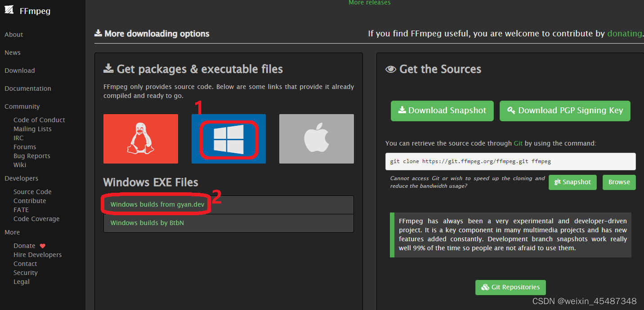Click Download Snapshot button

coord(442,111)
